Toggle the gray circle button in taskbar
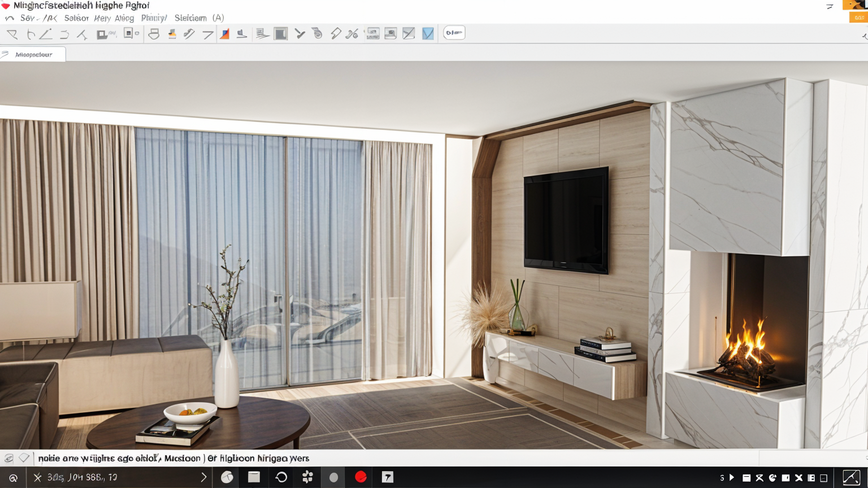The image size is (868, 488). (x=333, y=477)
